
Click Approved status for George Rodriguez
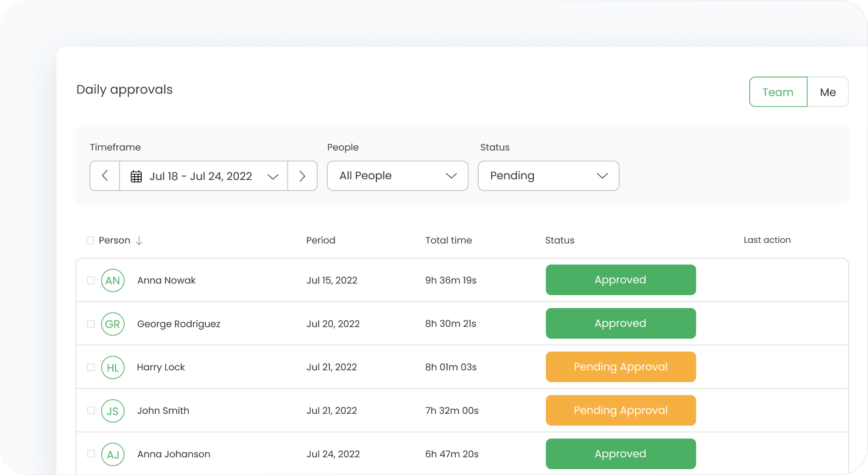coord(621,323)
